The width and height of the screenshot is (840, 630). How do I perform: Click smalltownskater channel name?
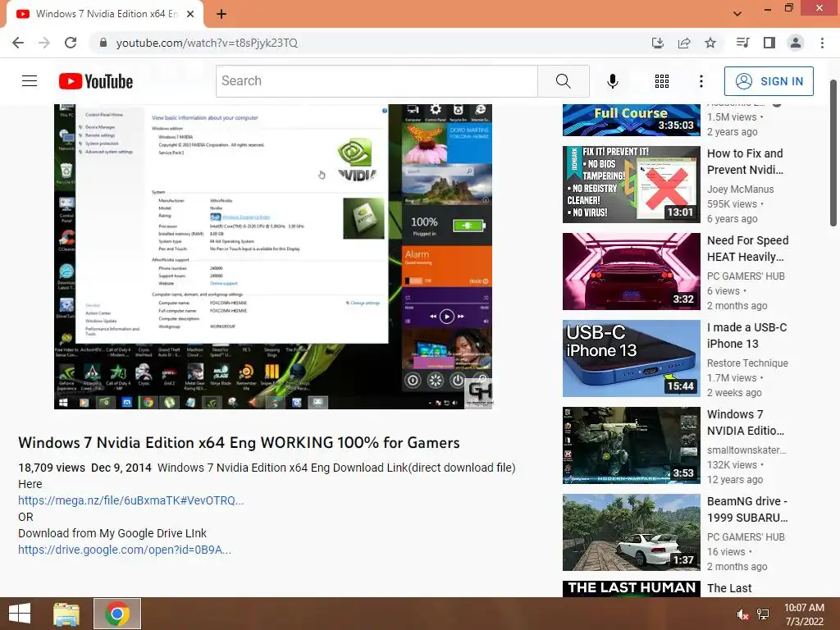coord(746,450)
